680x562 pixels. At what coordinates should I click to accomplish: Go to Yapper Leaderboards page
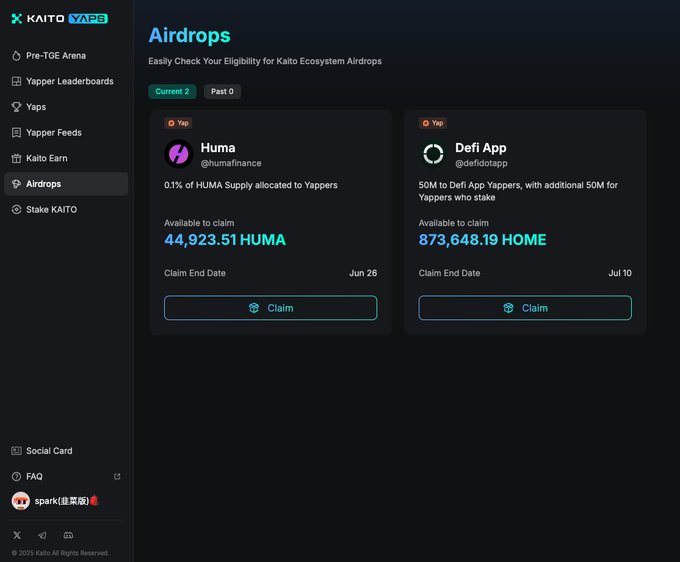click(69, 81)
